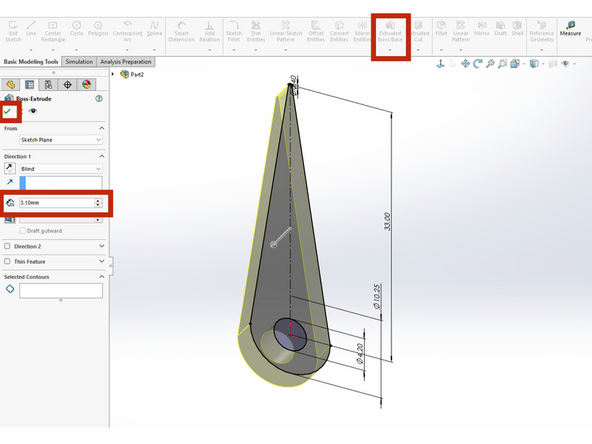Open the Reference Geometry dropdown arrow

[x=541, y=50]
